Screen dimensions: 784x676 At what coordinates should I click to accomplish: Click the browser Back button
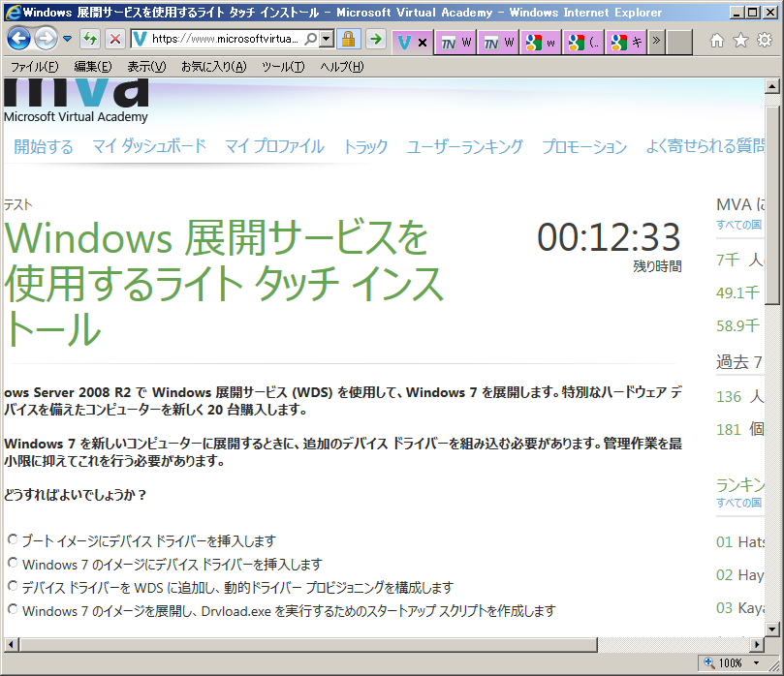pyautogui.click(x=19, y=39)
